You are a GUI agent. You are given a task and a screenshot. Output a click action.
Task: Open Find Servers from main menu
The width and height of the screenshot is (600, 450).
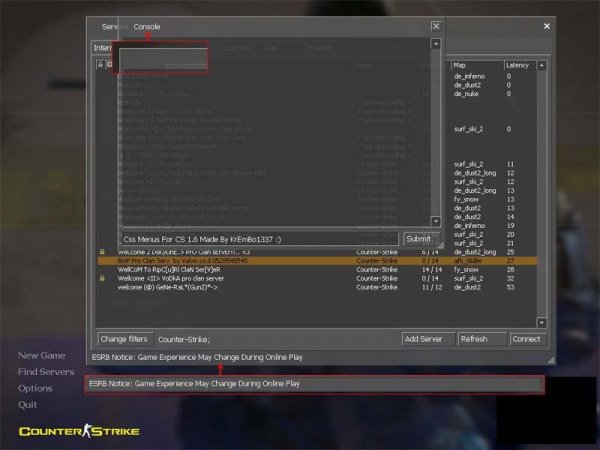click(x=46, y=372)
